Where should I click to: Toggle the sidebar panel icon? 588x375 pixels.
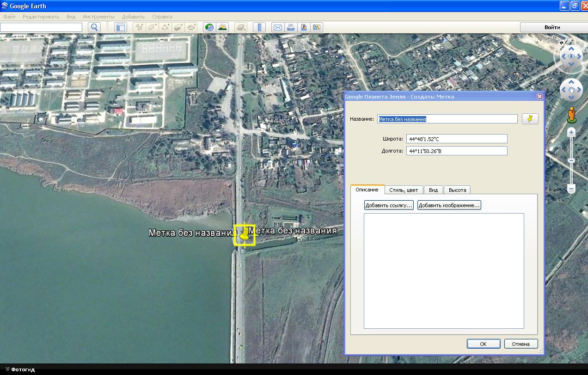coord(121,27)
